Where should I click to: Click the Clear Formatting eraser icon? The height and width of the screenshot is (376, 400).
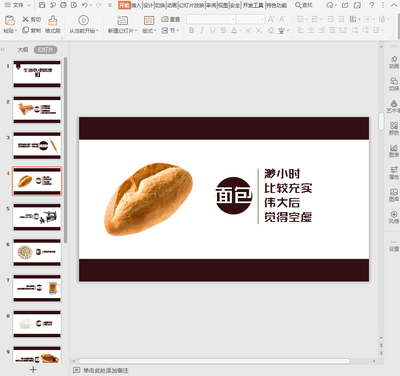click(271, 30)
